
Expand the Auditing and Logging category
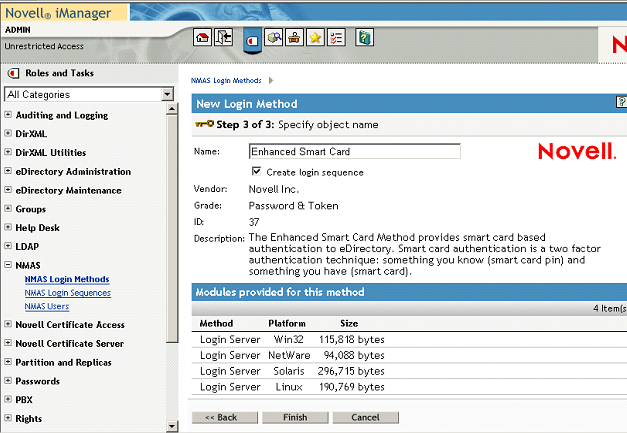coord(9,116)
